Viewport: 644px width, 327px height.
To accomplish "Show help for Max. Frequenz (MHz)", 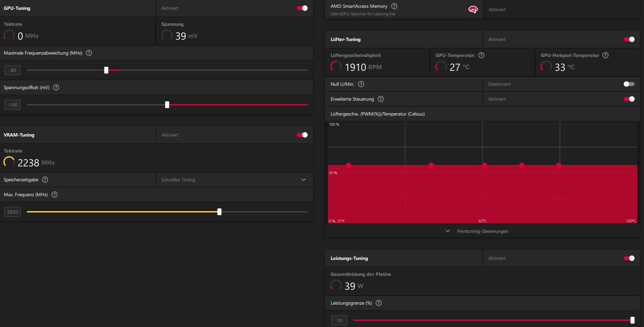I will (54, 195).
